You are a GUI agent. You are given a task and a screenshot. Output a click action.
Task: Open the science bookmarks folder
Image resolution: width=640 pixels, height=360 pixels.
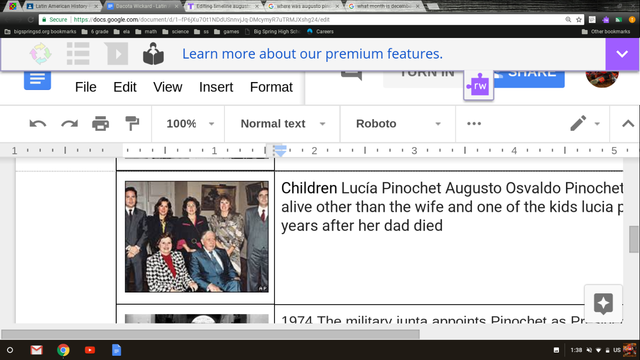click(176, 31)
